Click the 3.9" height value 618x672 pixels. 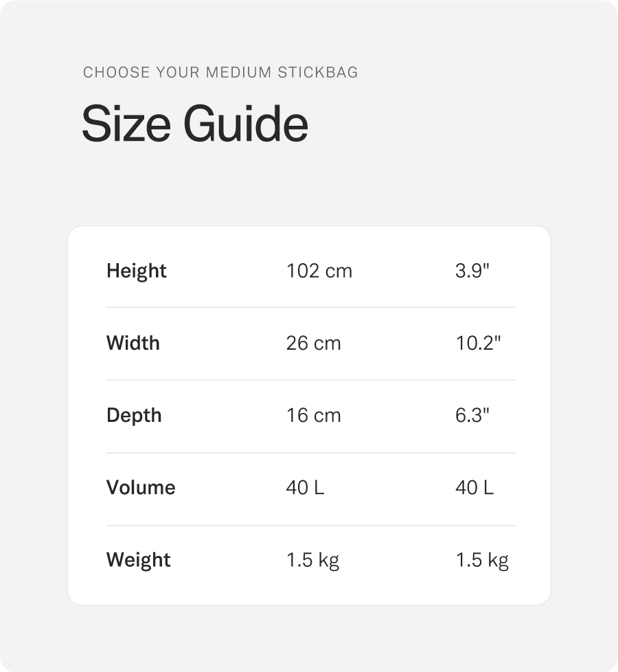tap(472, 271)
